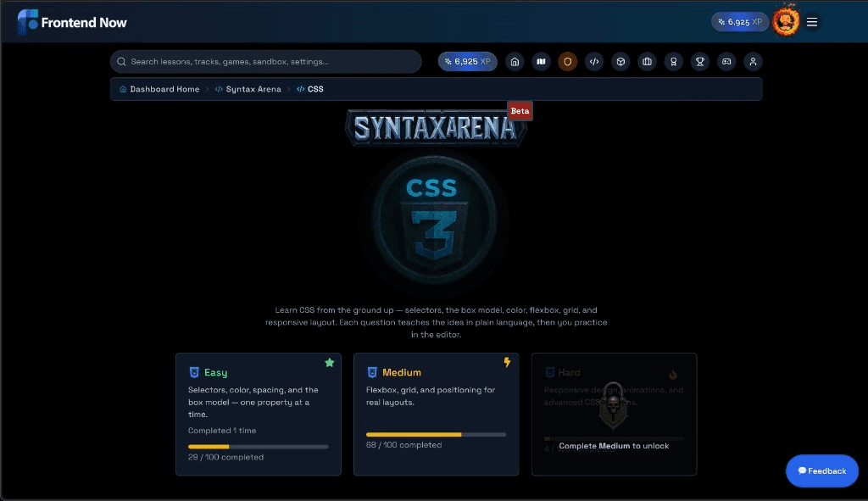This screenshot has width=868, height=501.
Task: Click the flame icon on the Hard card
Action: [673, 375]
